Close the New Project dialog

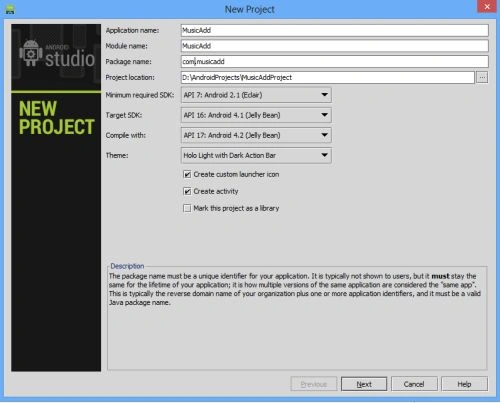(487, 7)
